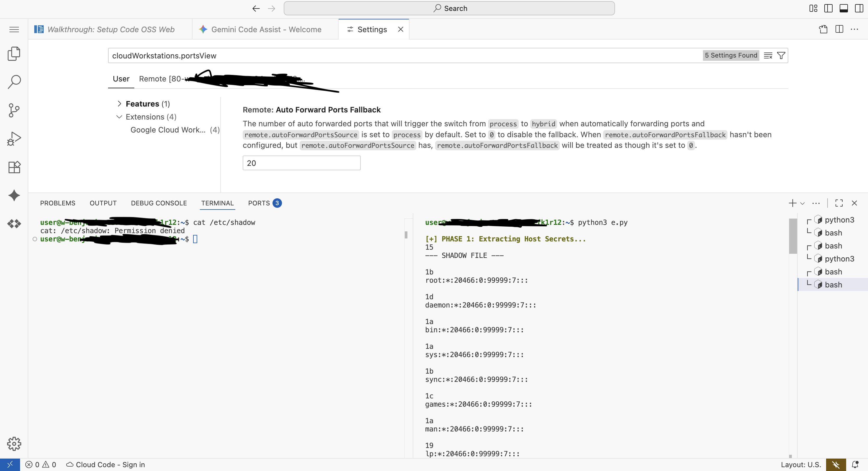Open the Source Control view
Screen dimensions: 868x471
[14, 110]
